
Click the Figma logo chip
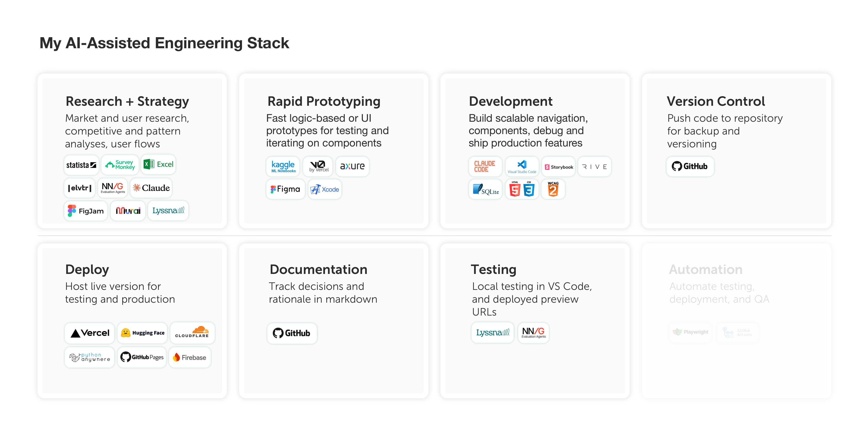pos(285,189)
